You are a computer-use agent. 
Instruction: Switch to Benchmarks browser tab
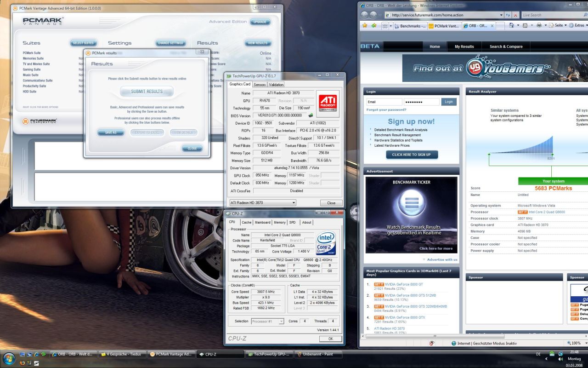pos(410,26)
